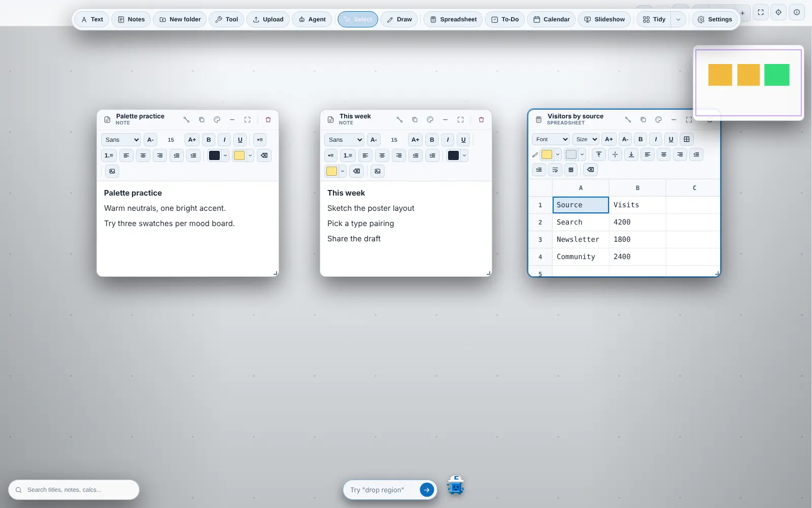Open connector tool on Palette practice note

point(186,120)
